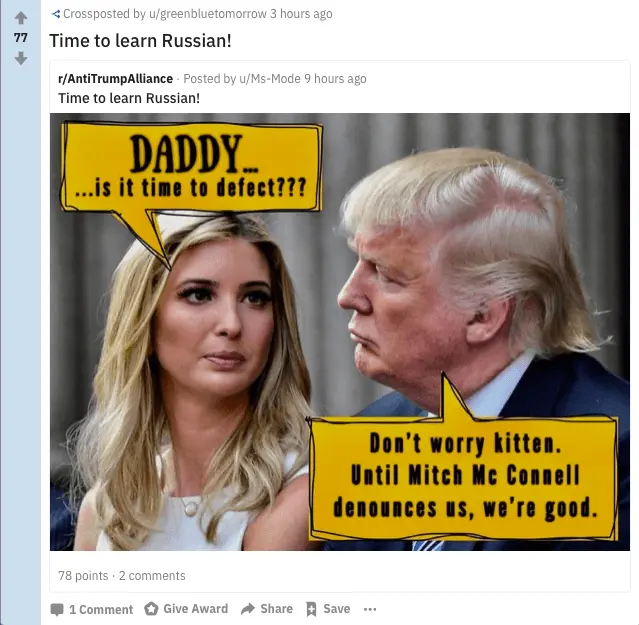
Task: Click the speech-bubble comment icon
Action: tap(57, 610)
